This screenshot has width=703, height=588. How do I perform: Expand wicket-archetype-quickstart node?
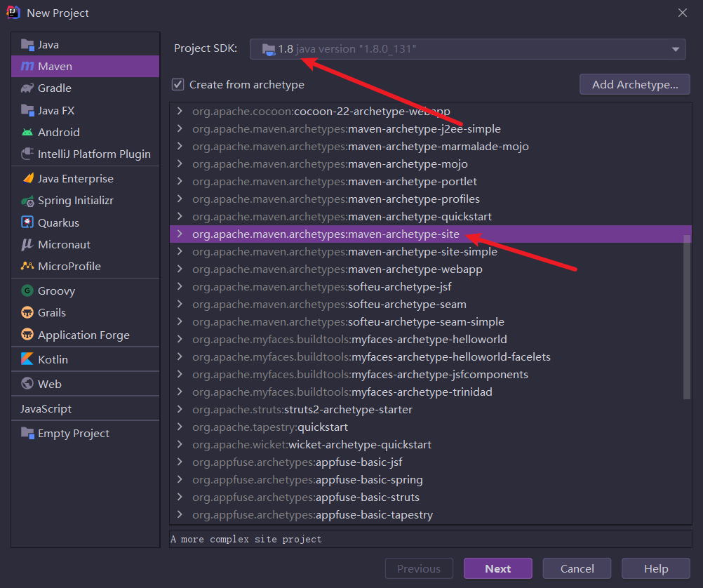pos(180,444)
